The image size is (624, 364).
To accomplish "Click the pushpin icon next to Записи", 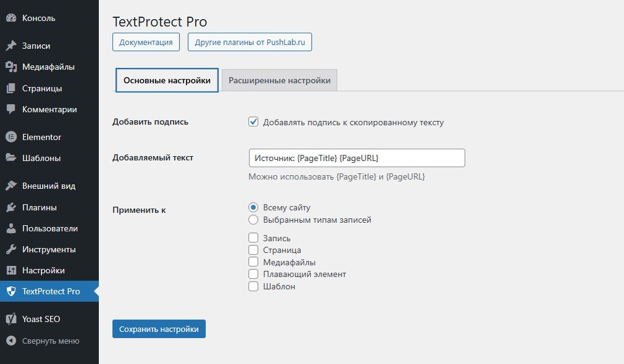I will (x=10, y=46).
